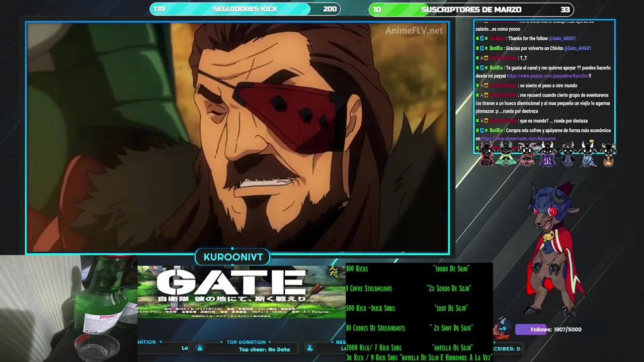Click the '500 Kick -1kick Subs:' reward line
Screen dimensions: 644x362
pos(371,308)
